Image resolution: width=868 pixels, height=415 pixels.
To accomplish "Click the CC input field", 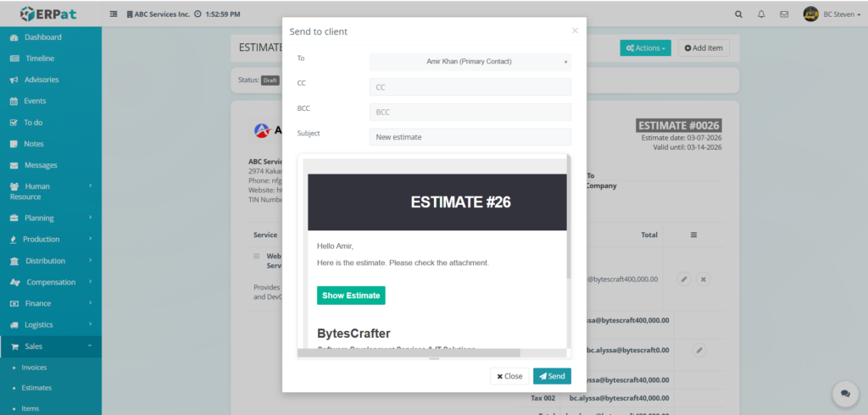I will click(470, 87).
